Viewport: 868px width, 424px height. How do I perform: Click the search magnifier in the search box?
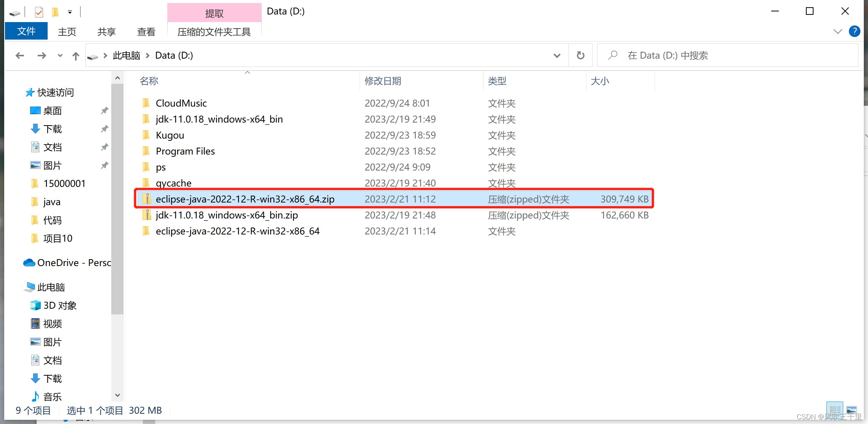click(612, 55)
